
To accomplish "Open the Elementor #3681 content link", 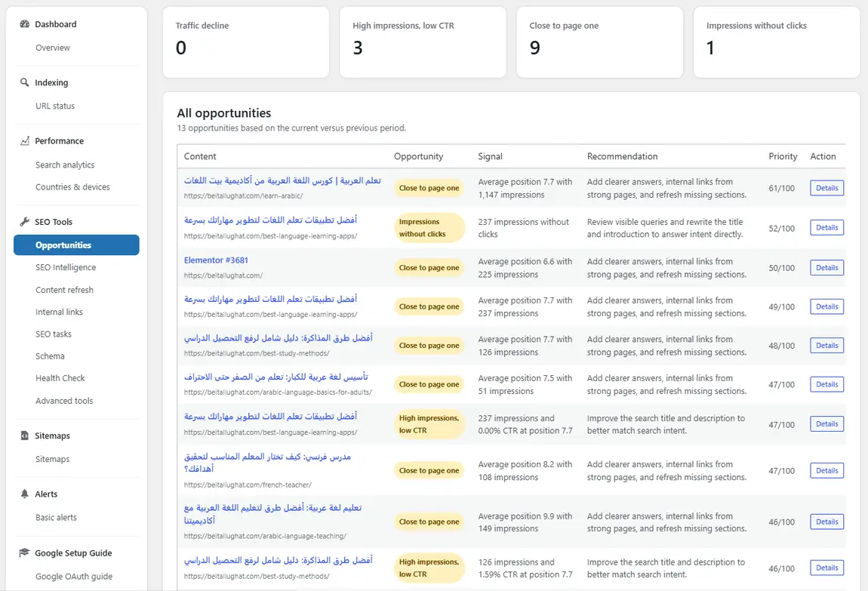I will 216,260.
